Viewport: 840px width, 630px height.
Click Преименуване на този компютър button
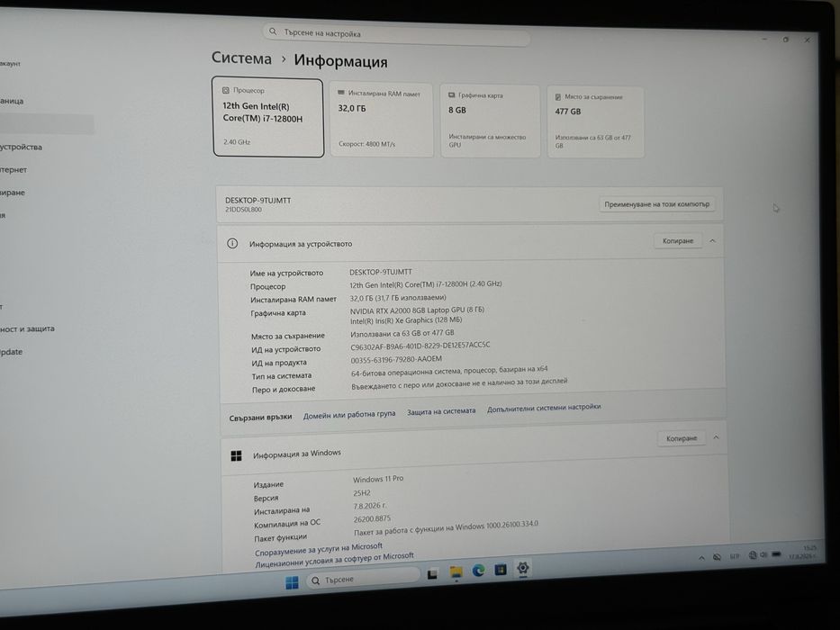point(657,204)
